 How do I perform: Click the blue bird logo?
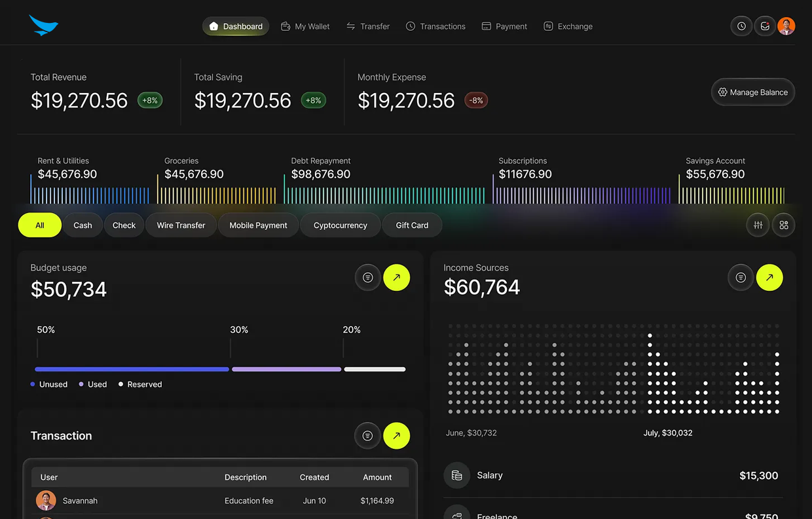[x=43, y=26]
